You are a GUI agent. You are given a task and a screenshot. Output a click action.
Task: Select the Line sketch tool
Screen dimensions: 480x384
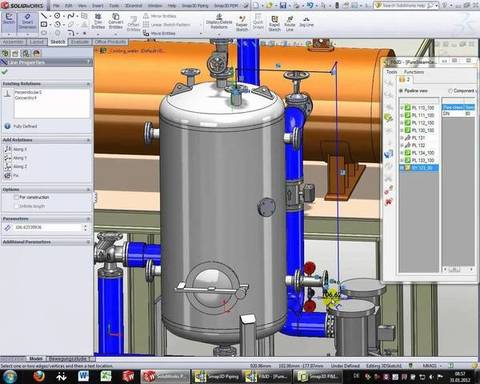point(44,16)
